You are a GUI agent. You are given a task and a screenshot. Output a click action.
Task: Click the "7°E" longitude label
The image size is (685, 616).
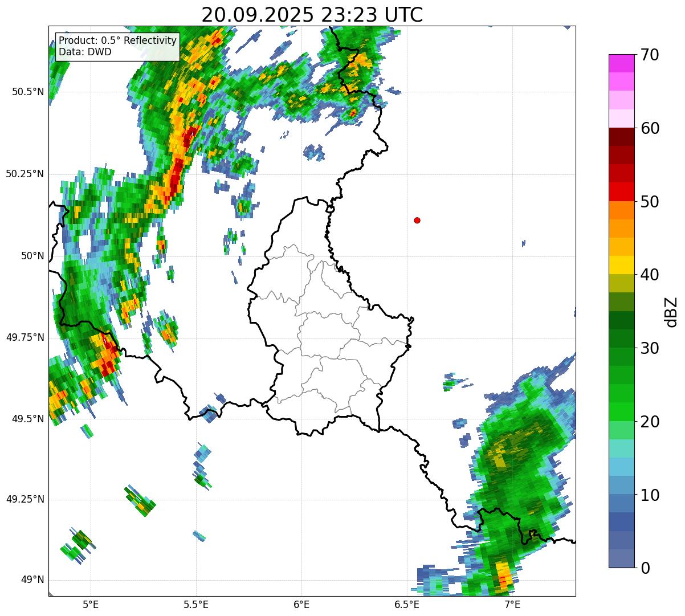[x=512, y=605]
